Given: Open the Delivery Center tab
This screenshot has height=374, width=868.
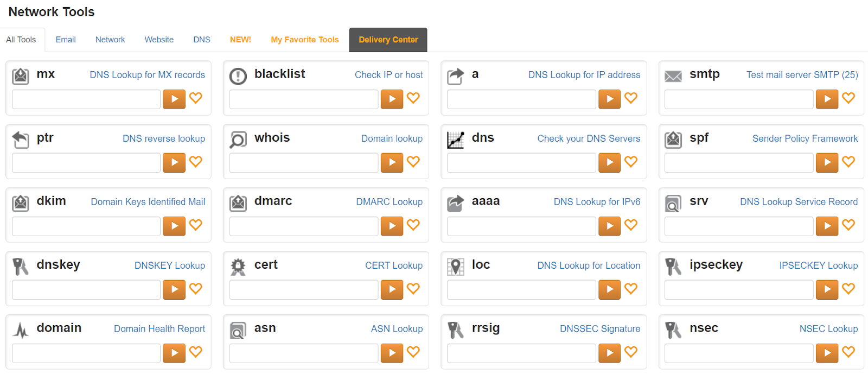Looking at the screenshot, I should (x=388, y=40).
